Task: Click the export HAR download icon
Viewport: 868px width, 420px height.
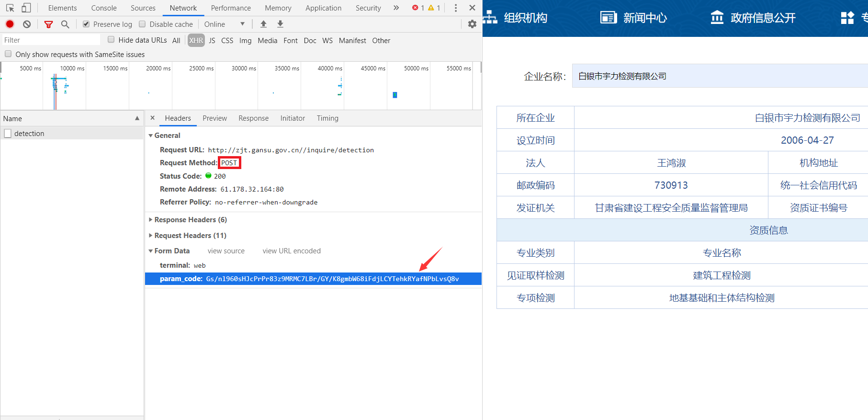Action: [x=281, y=24]
